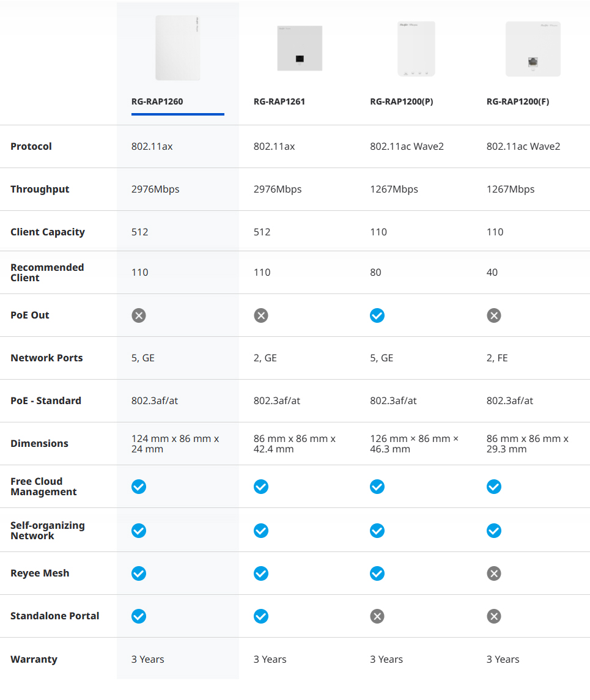Click Free Cloud Management checkmark for RG-RAP1200(F)
590x700 pixels.
point(494,487)
